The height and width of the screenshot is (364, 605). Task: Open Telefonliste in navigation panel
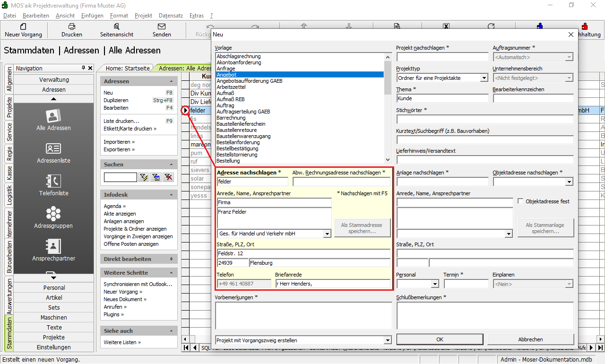click(x=53, y=185)
